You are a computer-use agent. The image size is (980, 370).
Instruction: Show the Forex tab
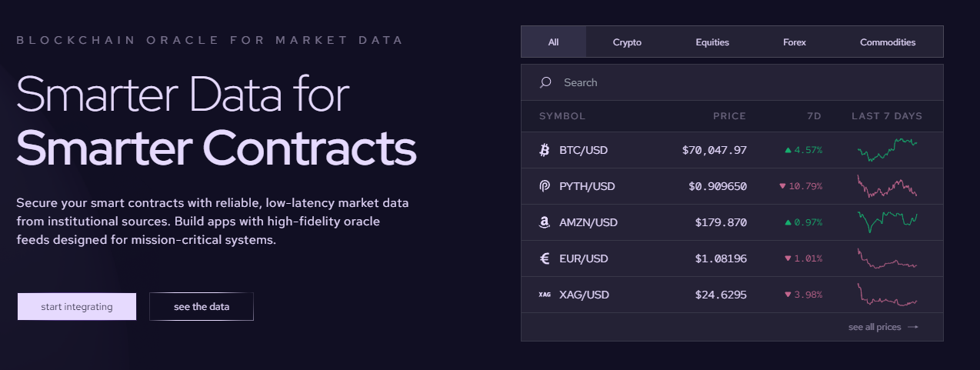[795, 42]
